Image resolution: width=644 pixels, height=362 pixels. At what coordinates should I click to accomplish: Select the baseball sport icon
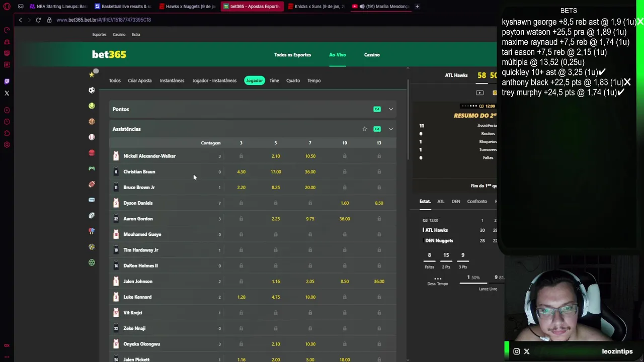point(92,137)
